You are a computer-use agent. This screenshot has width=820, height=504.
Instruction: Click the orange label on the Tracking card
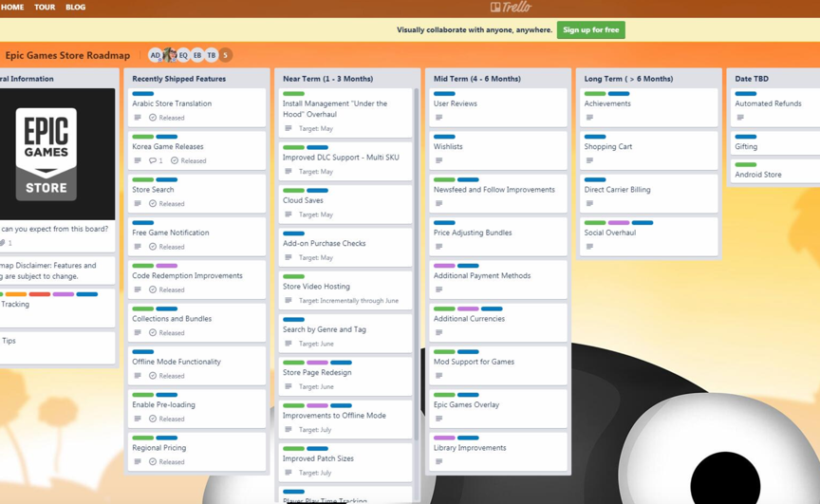16,294
